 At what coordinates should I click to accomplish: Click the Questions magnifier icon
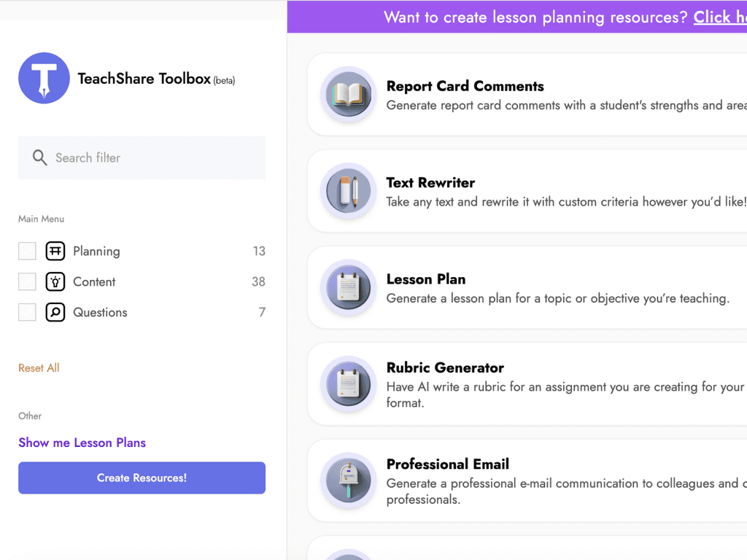(x=55, y=312)
